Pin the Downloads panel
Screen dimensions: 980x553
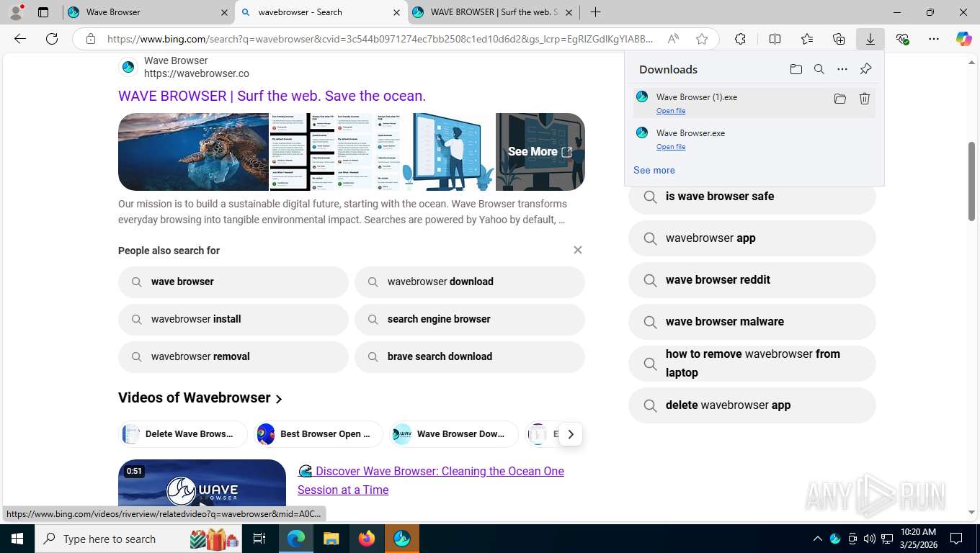pyautogui.click(x=866, y=69)
